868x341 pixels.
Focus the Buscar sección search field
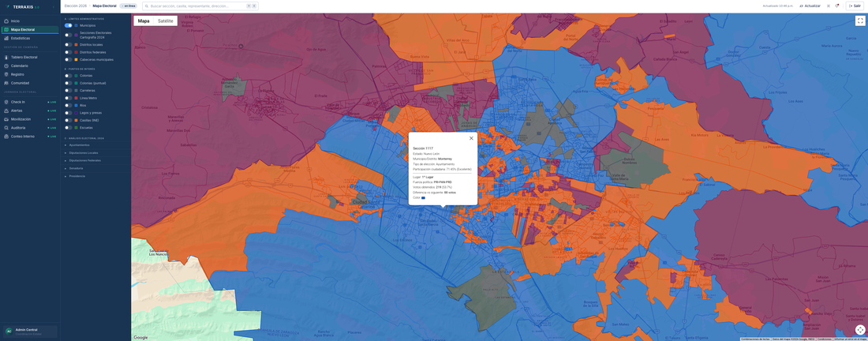coord(200,6)
